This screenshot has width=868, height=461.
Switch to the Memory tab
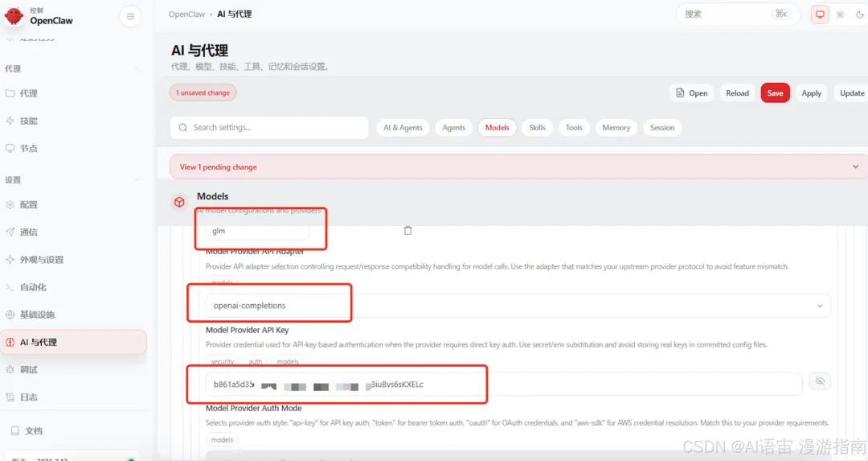pos(616,127)
